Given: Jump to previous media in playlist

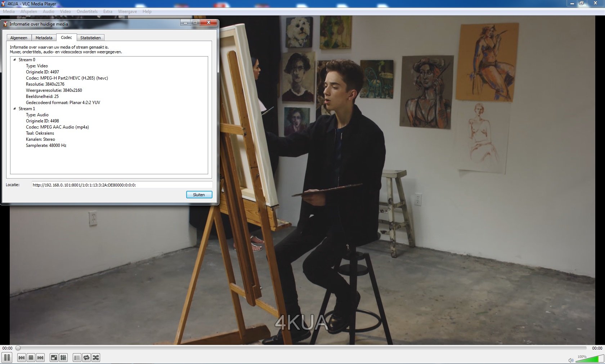Looking at the screenshot, I should click(x=22, y=358).
